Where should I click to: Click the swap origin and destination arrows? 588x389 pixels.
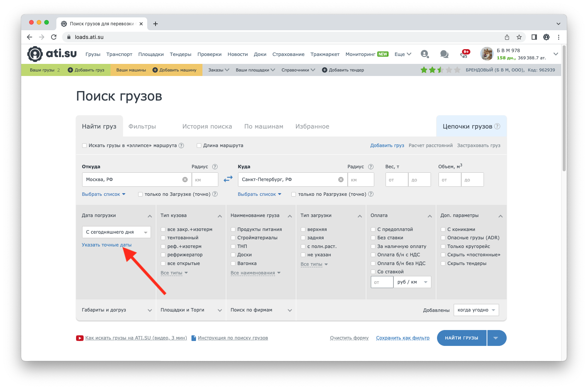point(228,179)
